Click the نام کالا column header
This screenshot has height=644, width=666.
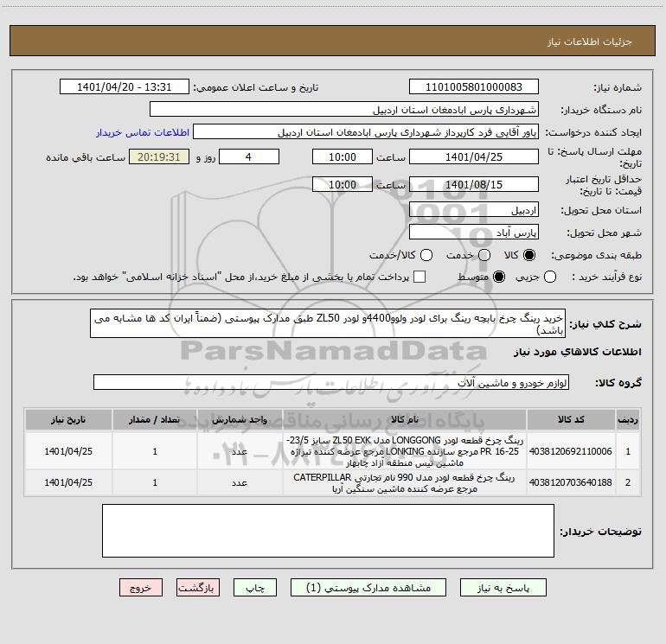[x=405, y=419]
